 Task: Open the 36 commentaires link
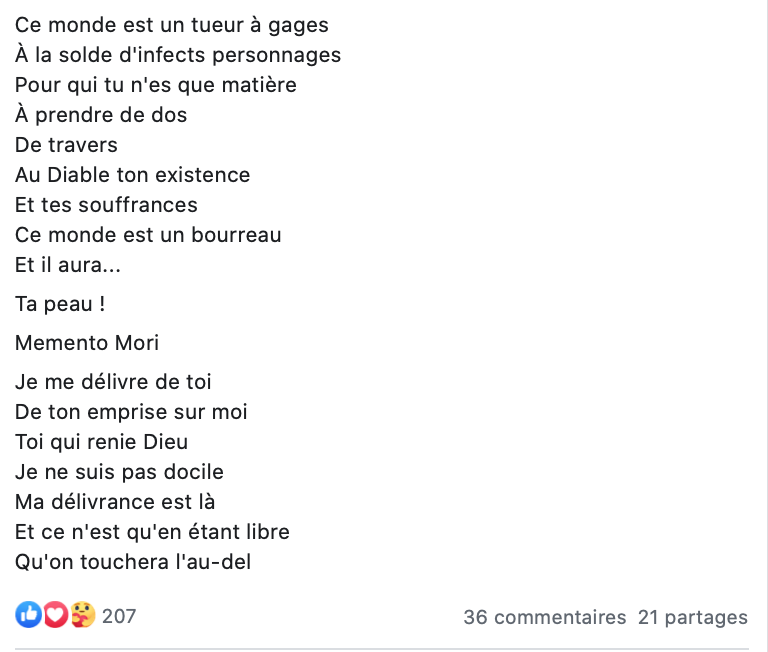point(545,617)
